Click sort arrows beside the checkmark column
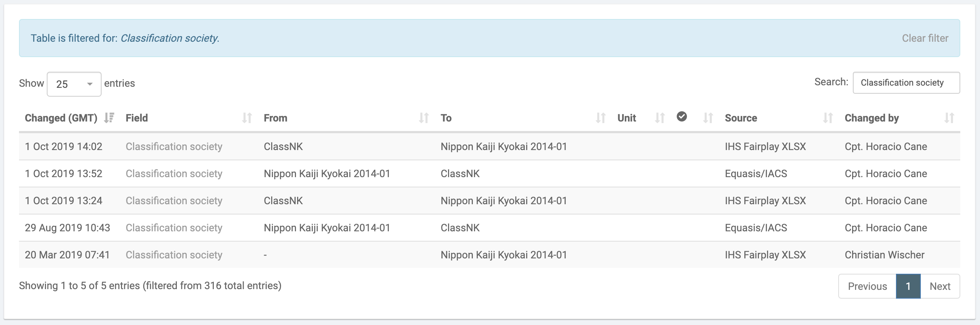980x325 pixels. (708, 118)
